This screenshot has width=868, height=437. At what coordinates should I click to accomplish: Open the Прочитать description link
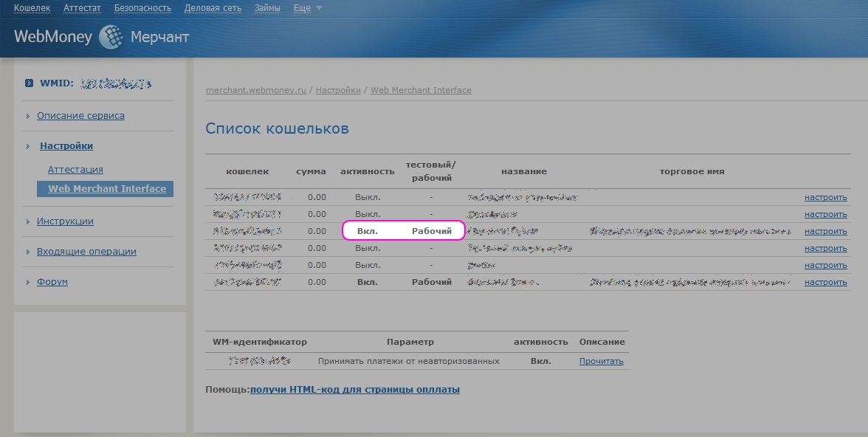[601, 361]
